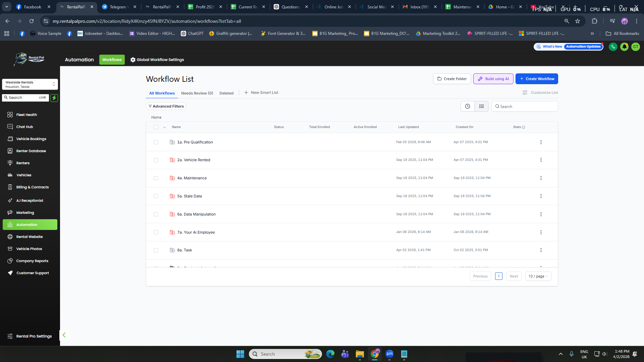Open the Home breadcrumb
The height and width of the screenshot is (362, 644).
pyautogui.click(x=156, y=117)
